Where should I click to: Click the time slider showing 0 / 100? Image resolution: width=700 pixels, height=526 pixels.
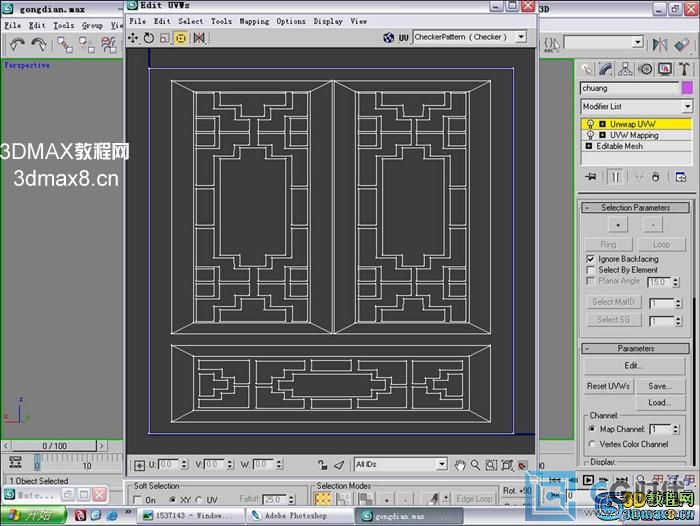pyautogui.click(x=54, y=446)
